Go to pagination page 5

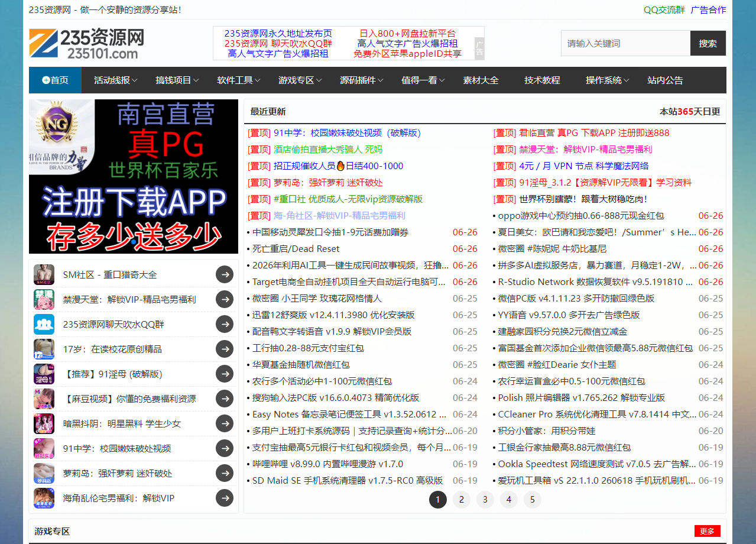coord(532,500)
